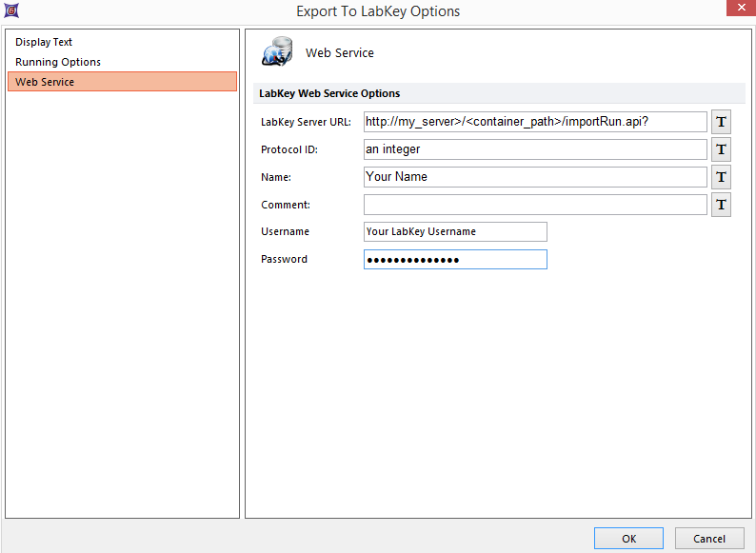Click the Name field with Your Name
The height and width of the screenshot is (553, 756).
[x=534, y=177]
